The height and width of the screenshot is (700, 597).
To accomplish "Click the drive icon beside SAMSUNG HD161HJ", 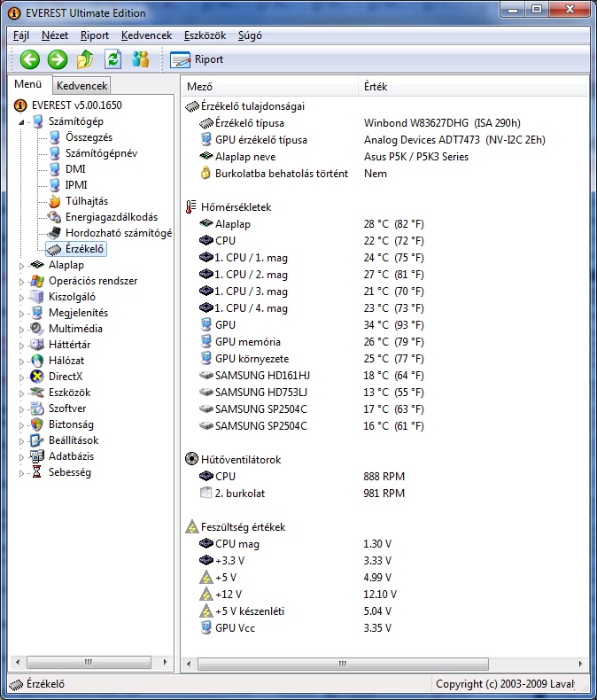I will pyautogui.click(x=205, y=376).
